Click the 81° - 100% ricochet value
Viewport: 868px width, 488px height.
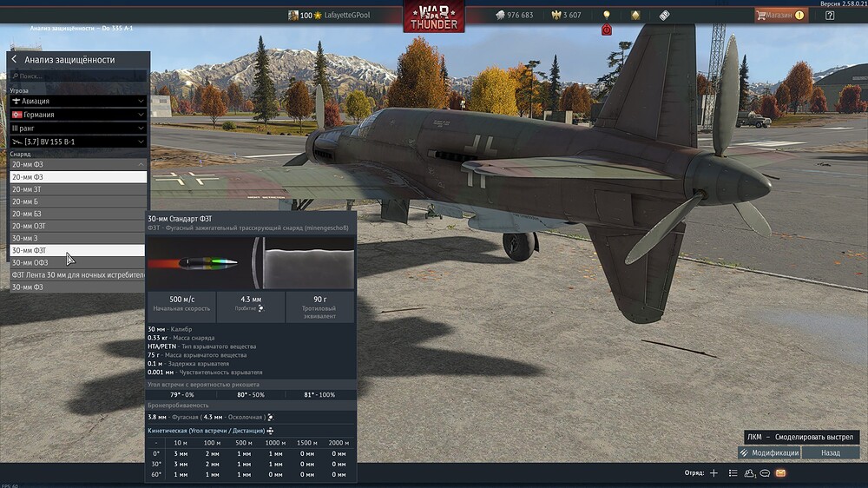[x=319, y=395]
